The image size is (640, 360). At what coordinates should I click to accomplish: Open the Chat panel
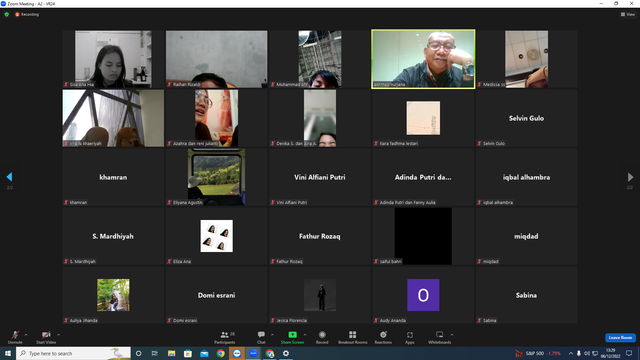[x=261, y=337]
